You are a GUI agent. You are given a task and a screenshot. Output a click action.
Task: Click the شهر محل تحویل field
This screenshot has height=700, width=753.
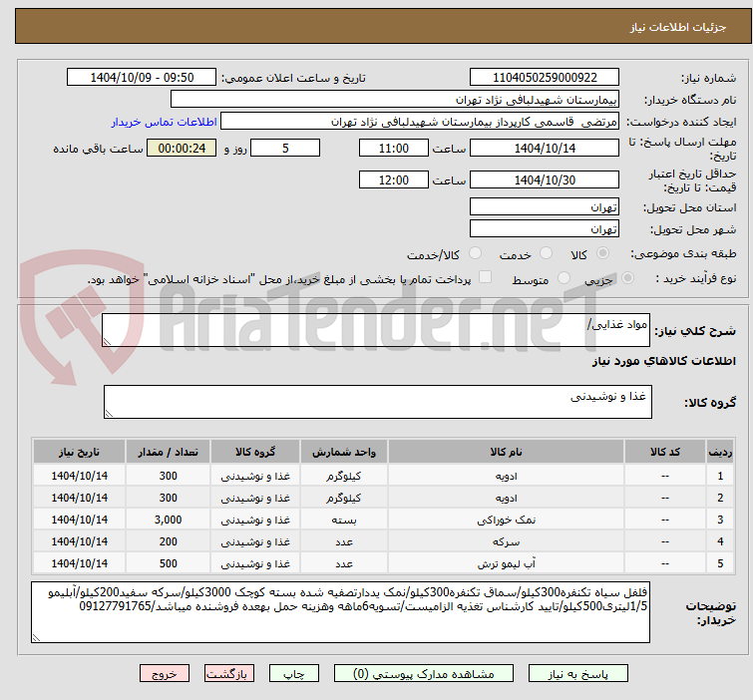point(545,229)
